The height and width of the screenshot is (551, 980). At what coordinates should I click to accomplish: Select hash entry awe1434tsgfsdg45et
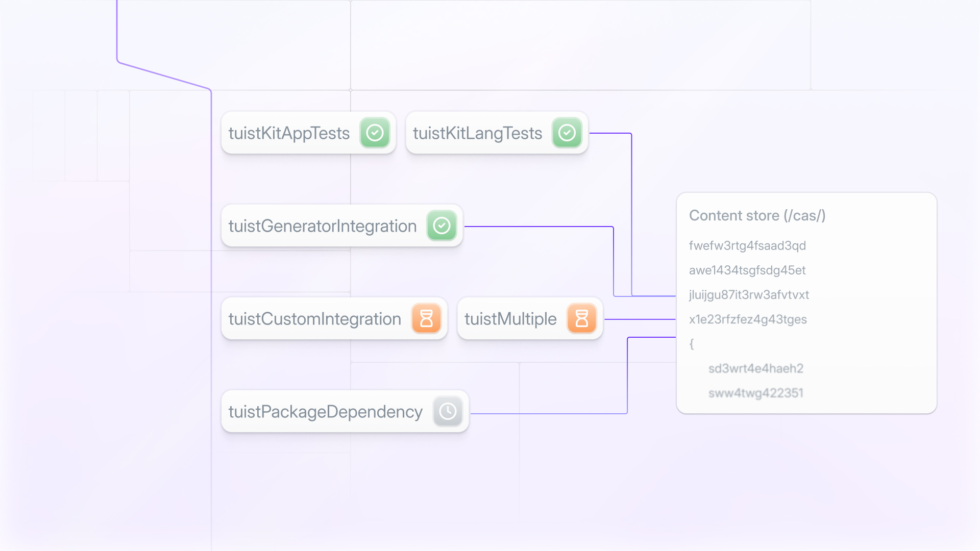click(747, 270)
